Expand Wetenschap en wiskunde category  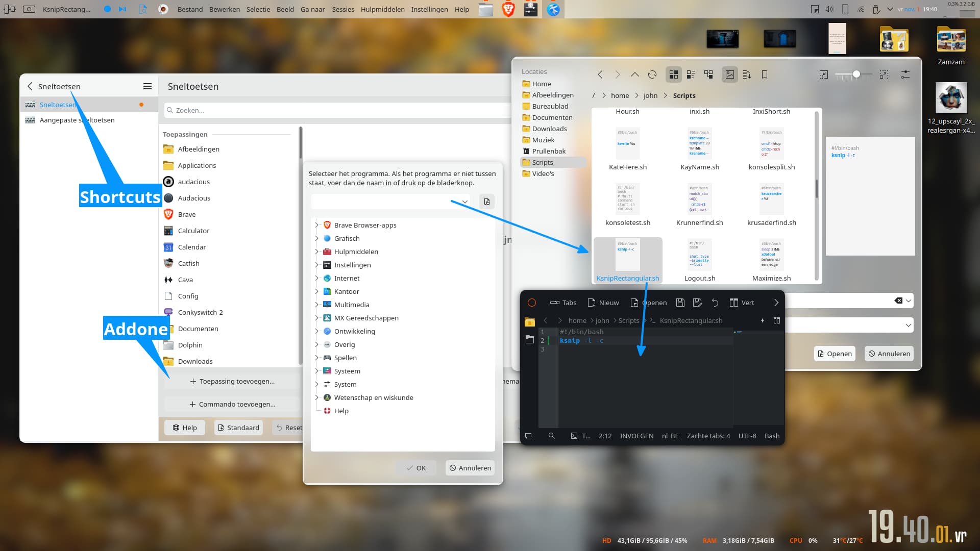click(x=316, y=397)
